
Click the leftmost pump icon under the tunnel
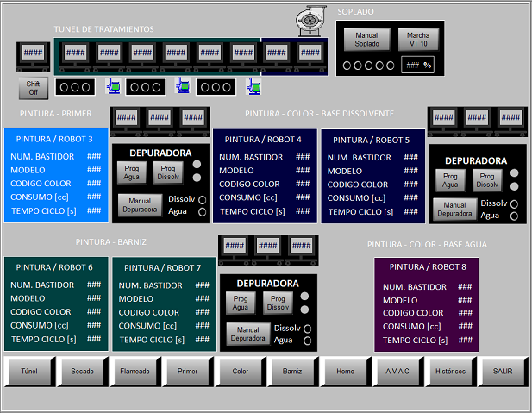pos(112,86)
